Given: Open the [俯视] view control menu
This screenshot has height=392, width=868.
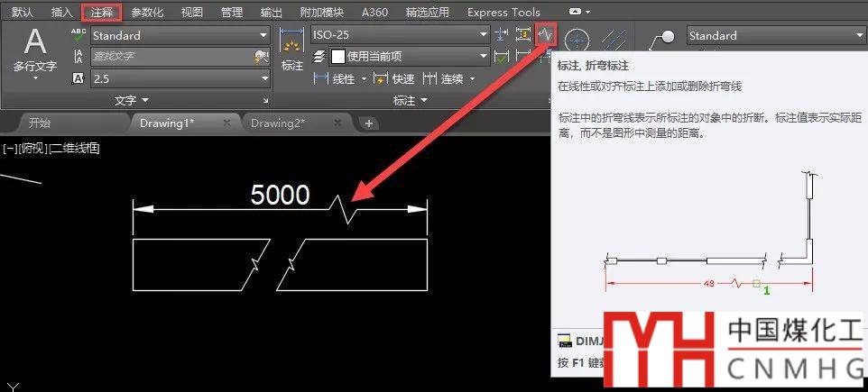Looking at the screenshot, I should [x=33, y=149].
